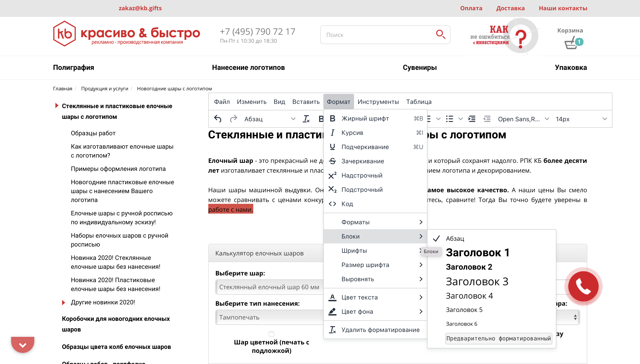Apply Bold via Жирный шрифт menu entry
Screen dimensions: 640x364
[x=375, y=119]
